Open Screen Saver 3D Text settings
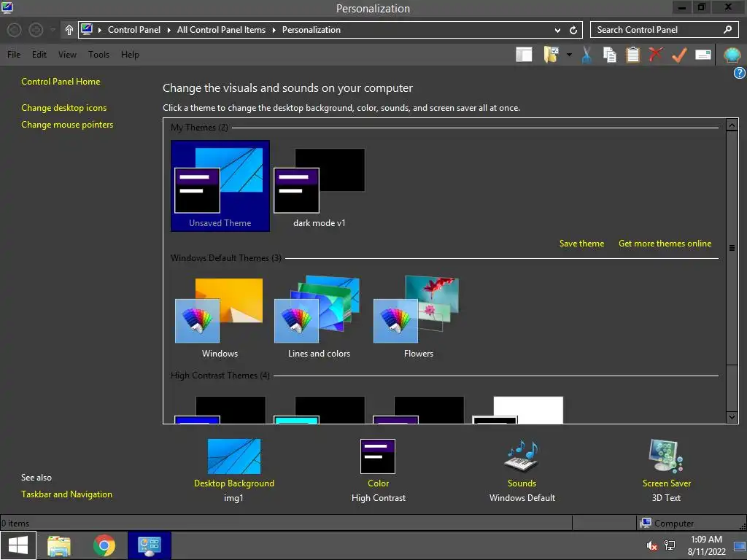Image resolution: width=747 pixels, height=560 pixels. coord(667,470)
